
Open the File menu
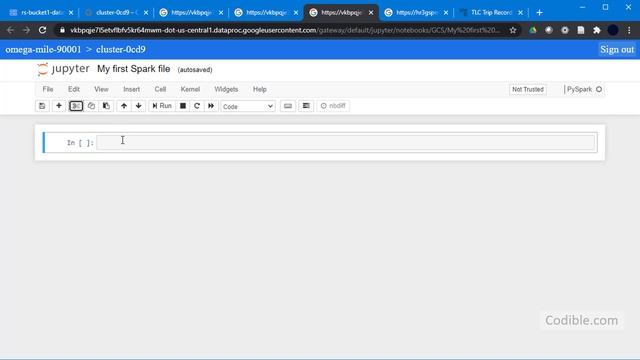(x=48, y=89)
